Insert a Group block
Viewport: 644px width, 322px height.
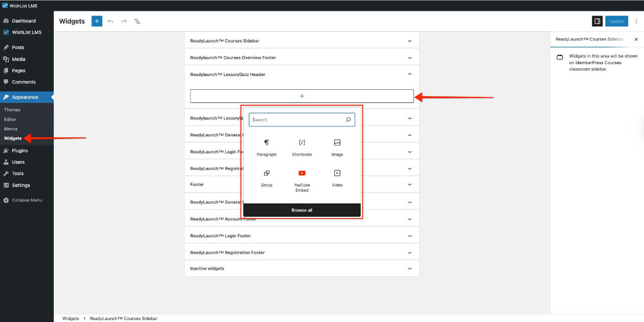266,178
